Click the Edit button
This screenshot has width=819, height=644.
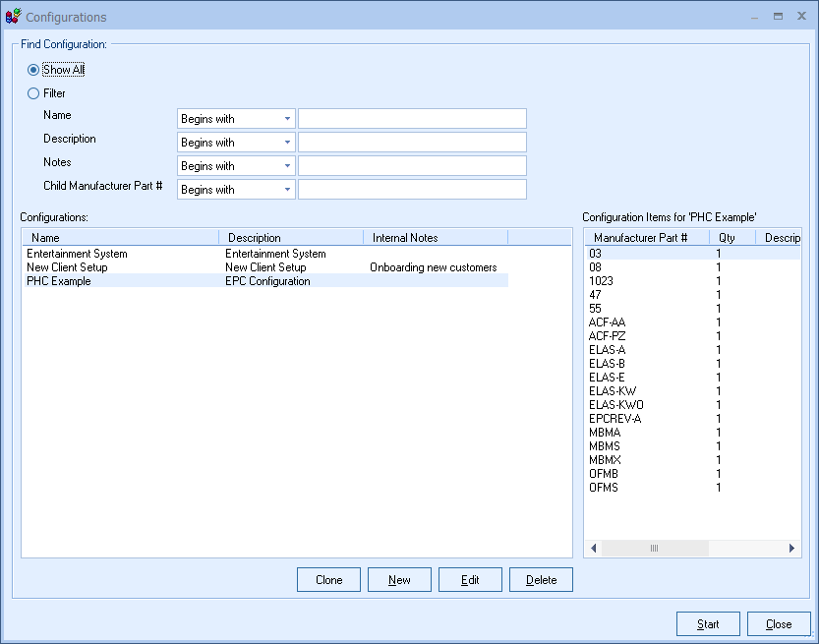(x=470, y=580)
